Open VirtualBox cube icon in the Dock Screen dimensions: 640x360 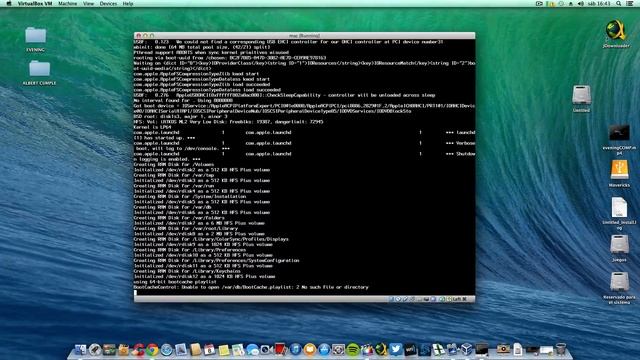point(467,349)
